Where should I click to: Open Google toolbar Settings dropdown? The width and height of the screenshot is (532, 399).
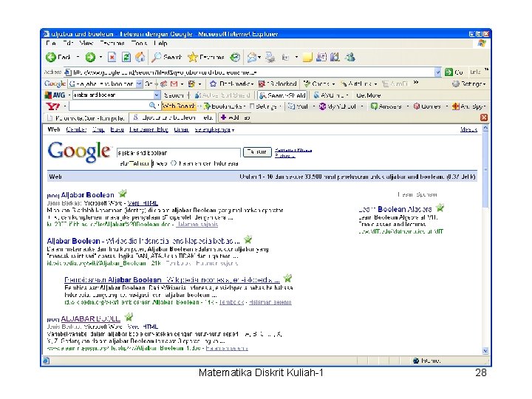click(469, 83)
